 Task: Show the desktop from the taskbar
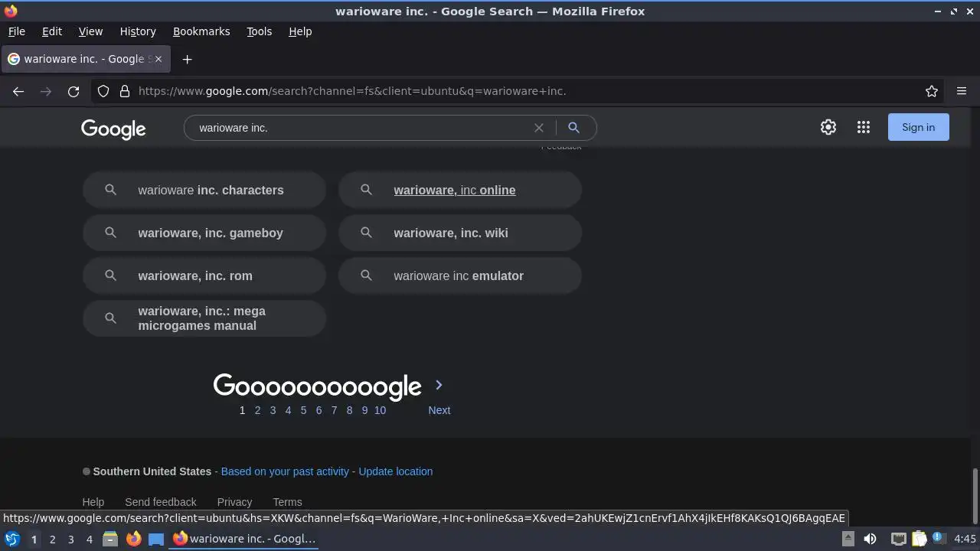(x=156, y=539)
